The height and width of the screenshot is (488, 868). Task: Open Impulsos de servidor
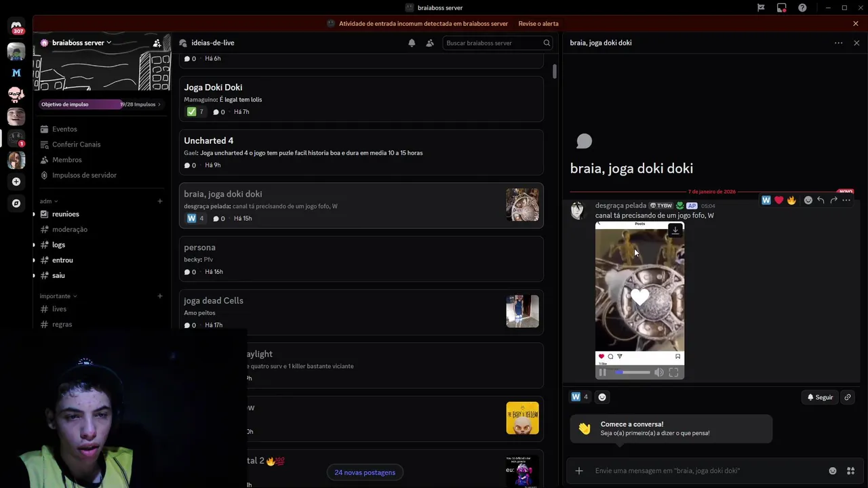pos(102,175)
